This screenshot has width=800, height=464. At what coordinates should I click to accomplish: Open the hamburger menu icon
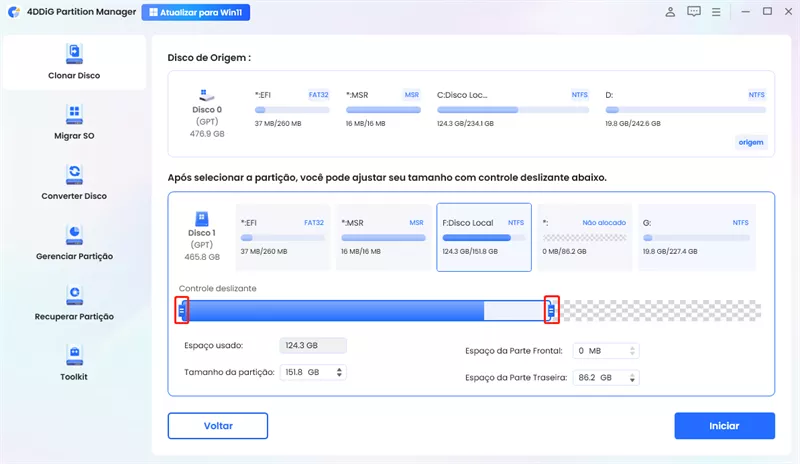tap(716, 12)
